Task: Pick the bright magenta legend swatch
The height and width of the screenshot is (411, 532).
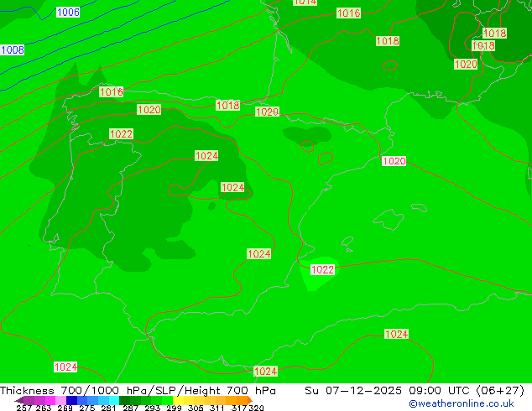Action: pos(50,400)
